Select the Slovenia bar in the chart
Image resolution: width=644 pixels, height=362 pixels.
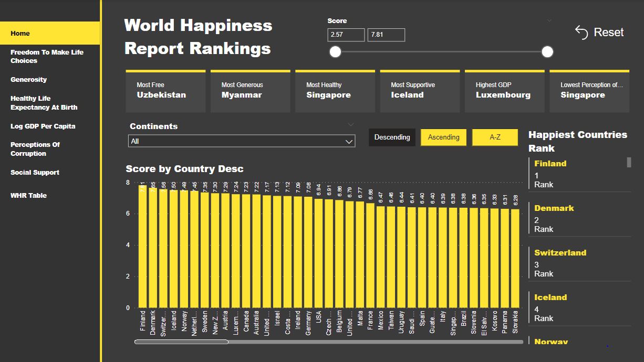click(x=474, y=258)
